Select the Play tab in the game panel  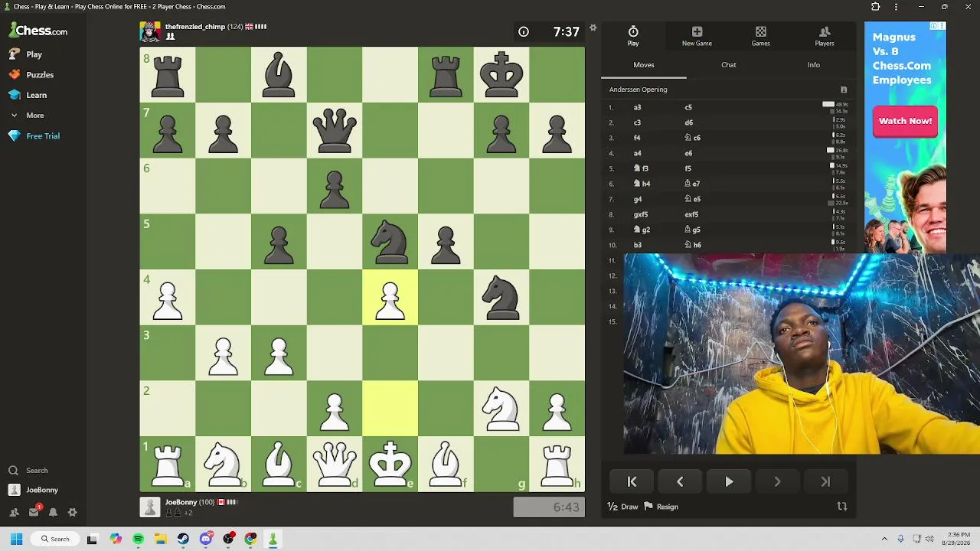(633, 35)
